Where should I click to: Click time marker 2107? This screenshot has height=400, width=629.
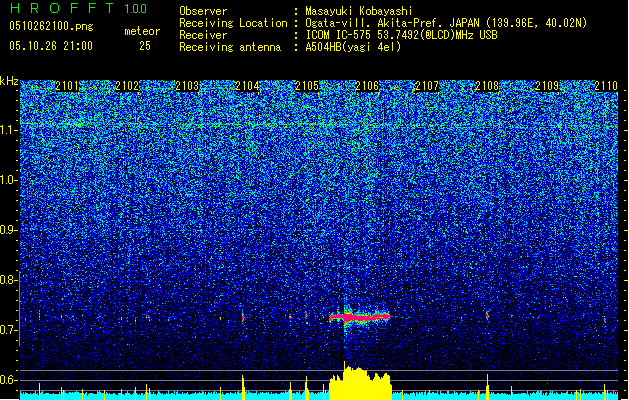coord(427,86)
